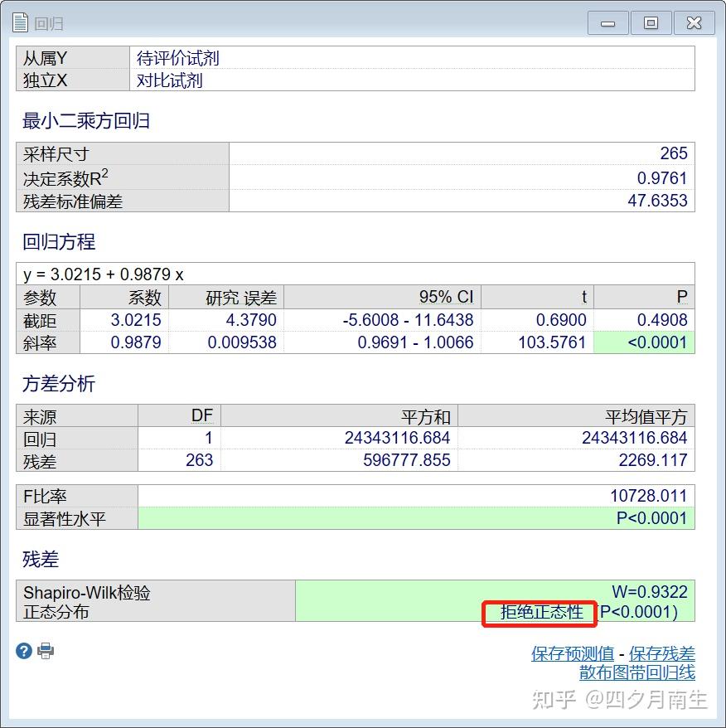Close the regression window
The height and width of the screenshot is (728, 726).
(695, 22)
